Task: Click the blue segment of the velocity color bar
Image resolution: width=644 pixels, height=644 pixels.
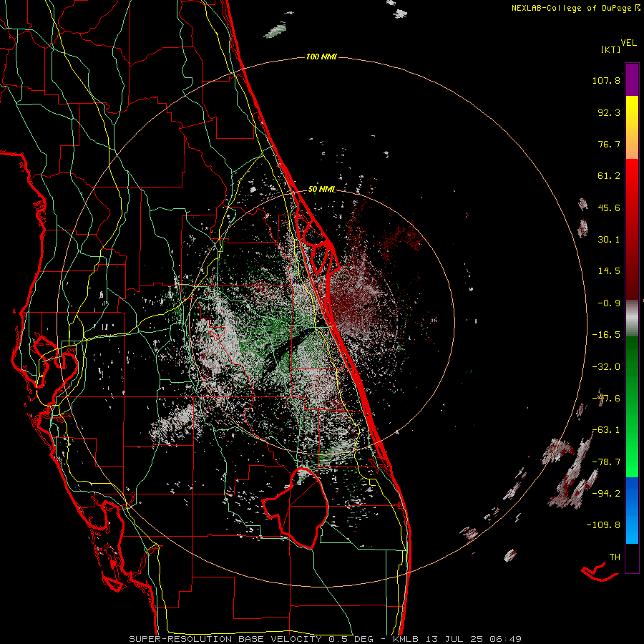Action: (632, 510)
